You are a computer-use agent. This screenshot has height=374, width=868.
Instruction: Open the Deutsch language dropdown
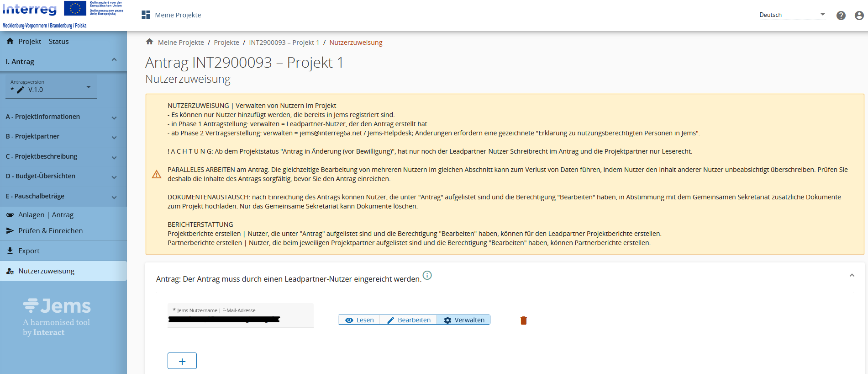click(792, 15)
